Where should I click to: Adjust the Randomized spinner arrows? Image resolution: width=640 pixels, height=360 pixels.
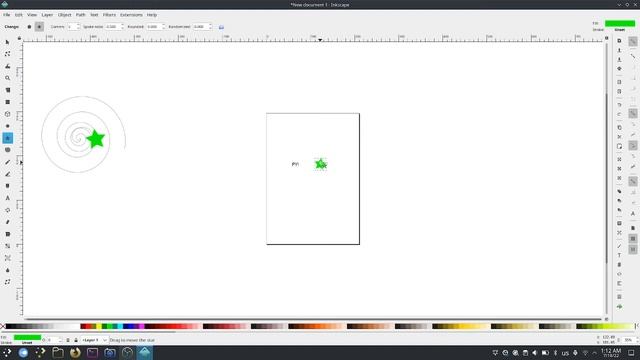pyautogui.click(x=210, y=27)
